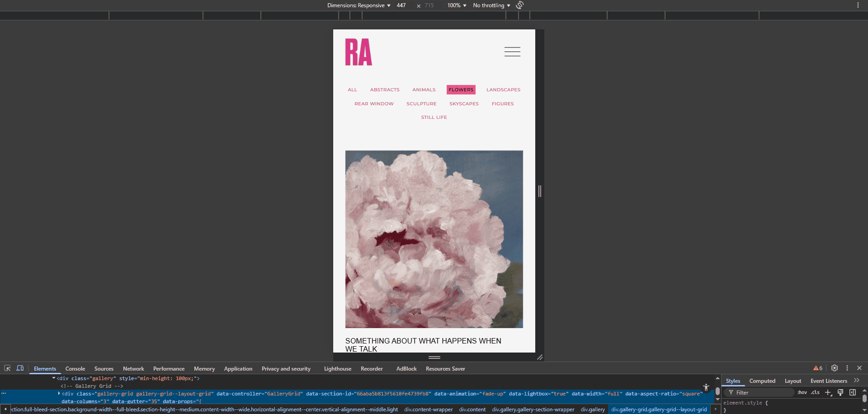The width and height of the screenshot is (868, 414).
Task: Open the hamburger menu on the page
Action: (x=512, y=52)
